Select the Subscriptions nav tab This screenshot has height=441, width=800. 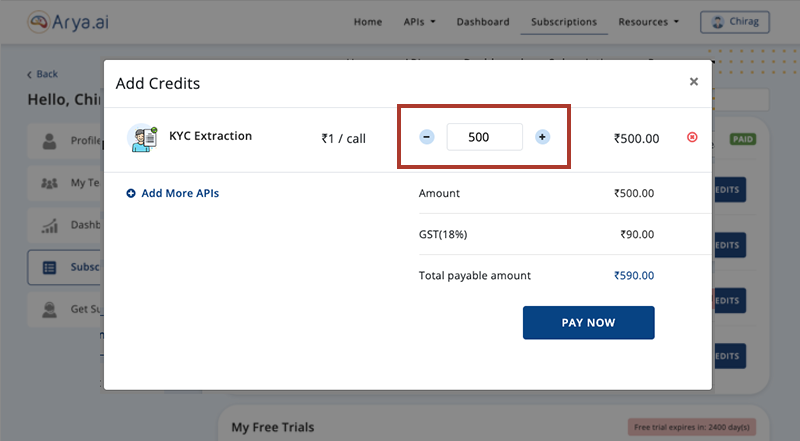[564, 22]
